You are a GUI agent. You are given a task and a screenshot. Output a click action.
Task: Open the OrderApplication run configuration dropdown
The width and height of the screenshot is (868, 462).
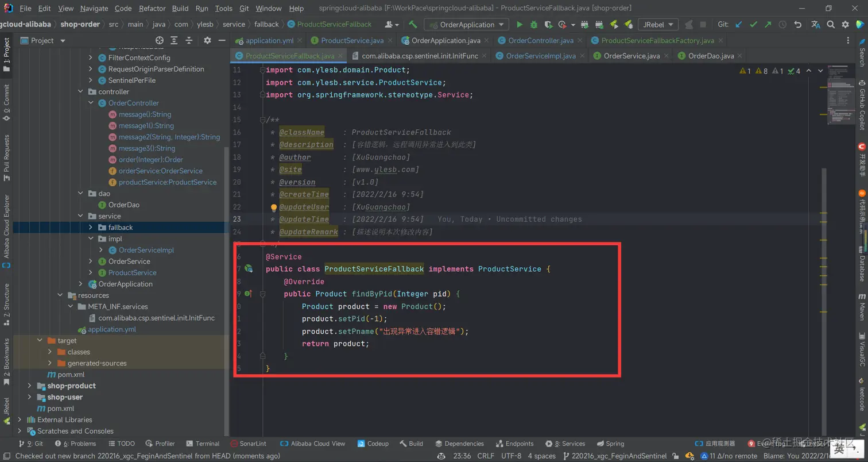tap(466, 25)
